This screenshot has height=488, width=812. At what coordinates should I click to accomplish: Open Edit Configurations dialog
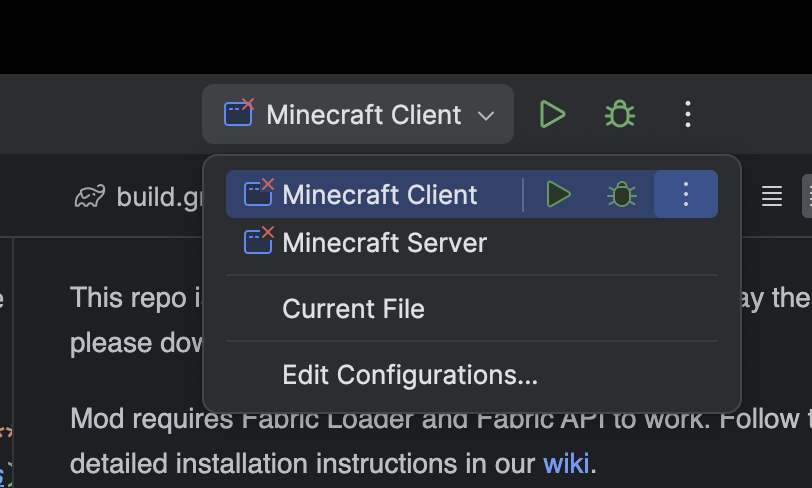(472, 375)
